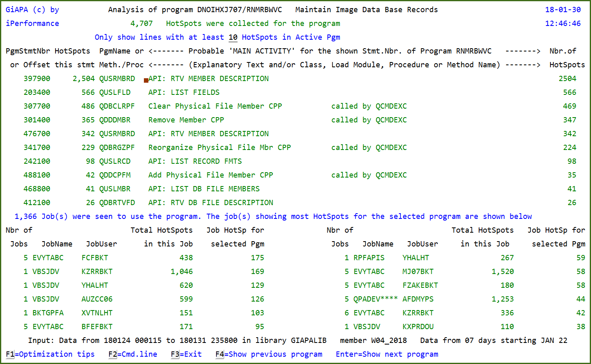
Task: Click library name GIAPALIB in input line
Action: coord(308,340)
